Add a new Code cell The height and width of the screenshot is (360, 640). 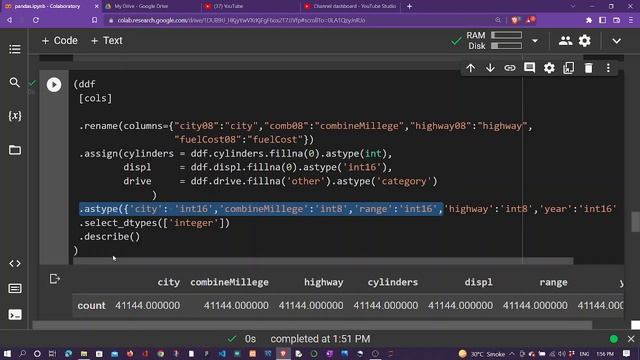[60, 40]
